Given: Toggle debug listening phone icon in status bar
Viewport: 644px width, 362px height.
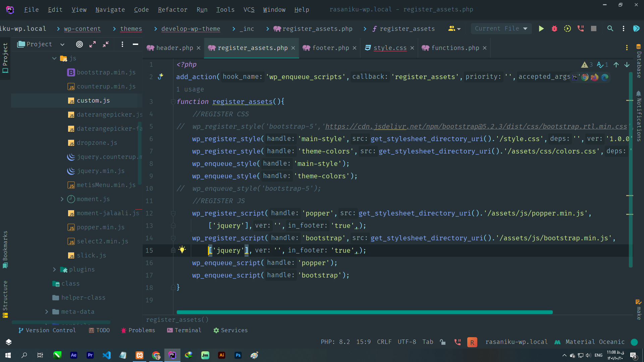Looking at the screenshot, I should click(458, 342).
